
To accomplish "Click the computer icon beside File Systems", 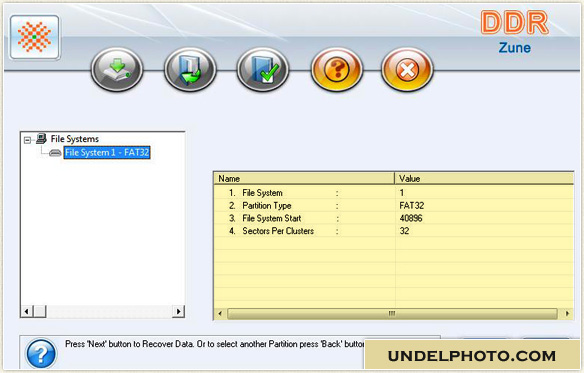I will (x=41, y=139).
